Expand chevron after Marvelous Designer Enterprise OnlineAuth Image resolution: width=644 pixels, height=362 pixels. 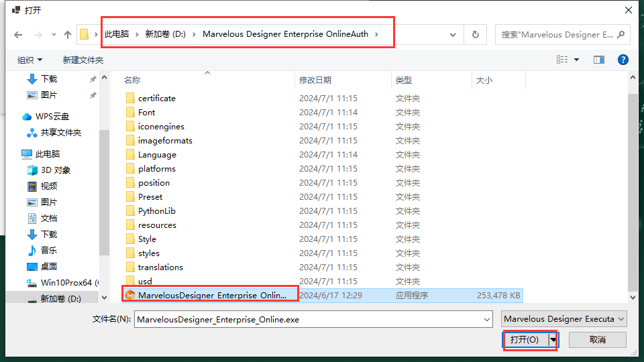coord(376,34)
